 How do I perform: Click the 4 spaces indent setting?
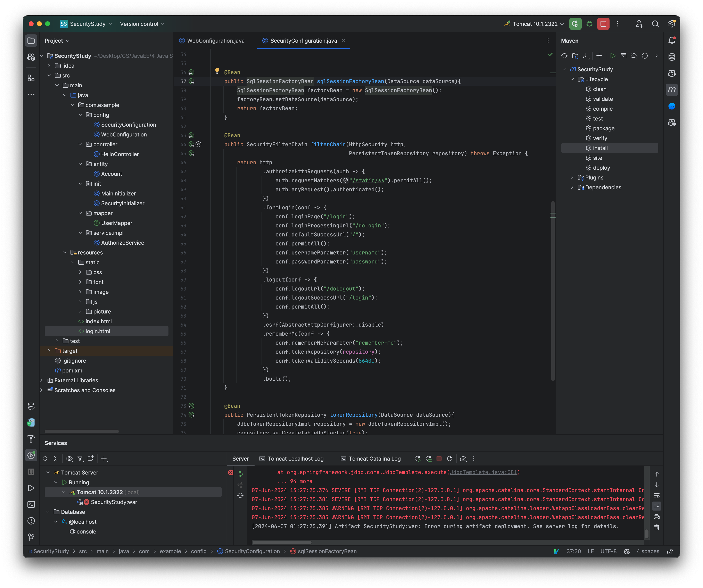click(x=647, y=551)
